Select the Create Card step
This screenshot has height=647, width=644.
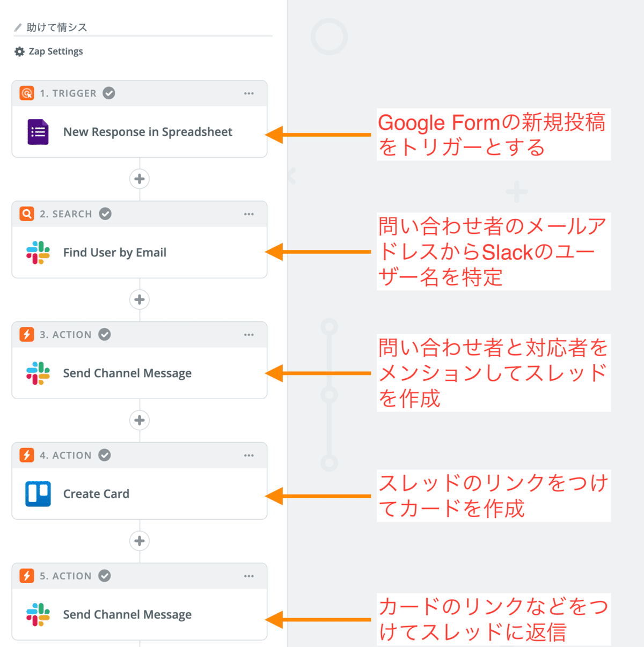tap(97, 494)
